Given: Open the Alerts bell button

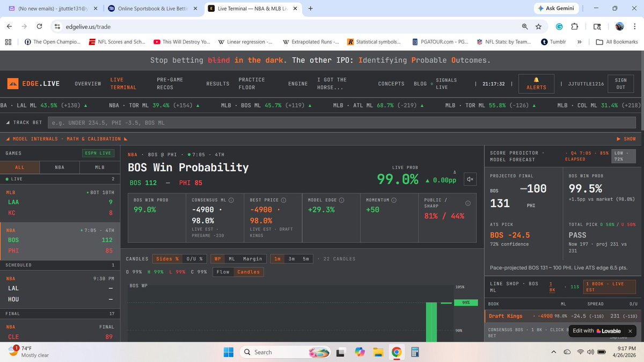Looking at the screenshot, I should (x=536, y=83).
